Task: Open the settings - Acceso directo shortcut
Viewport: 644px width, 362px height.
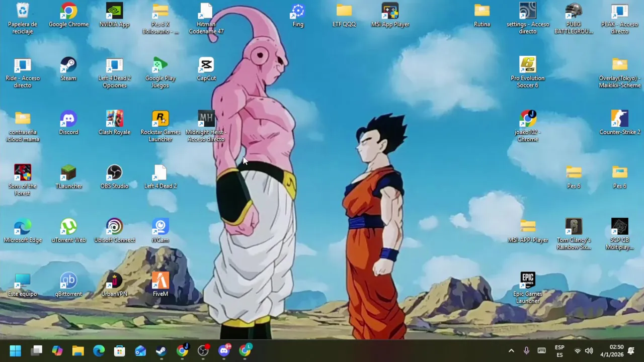Action: click(528, 19)
